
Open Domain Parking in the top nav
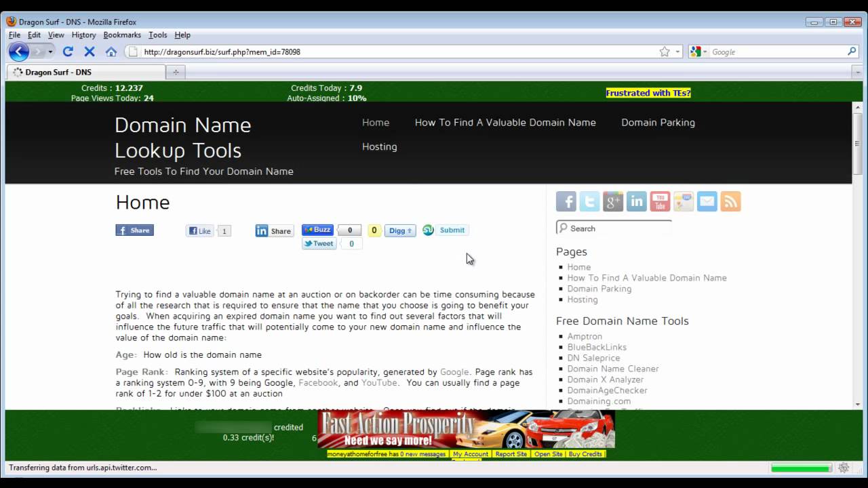pos(658,122)
